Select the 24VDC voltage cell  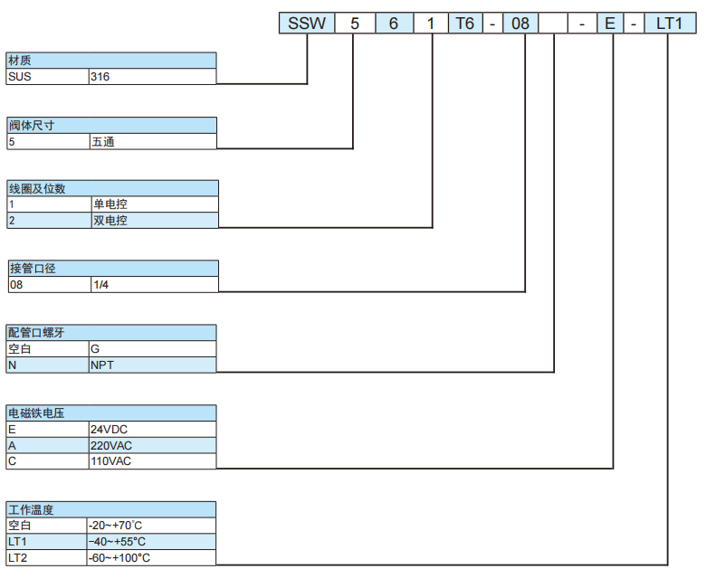tap(152, 429)
